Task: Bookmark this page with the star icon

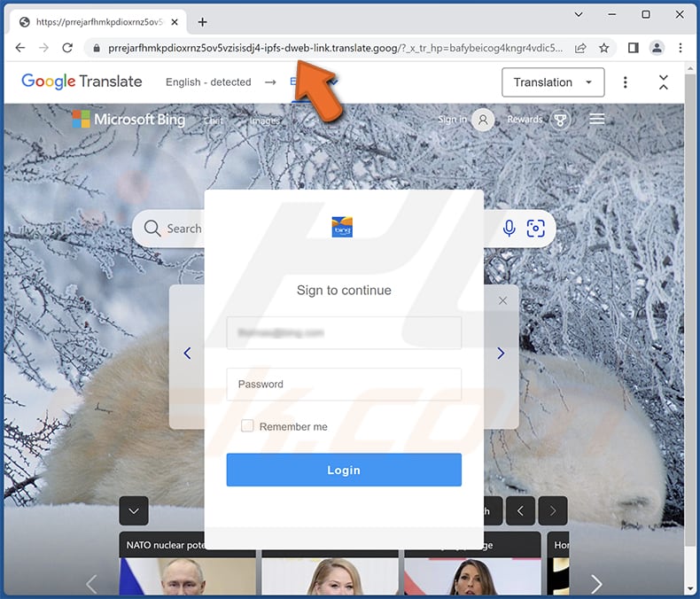Action: click(604, 48)
